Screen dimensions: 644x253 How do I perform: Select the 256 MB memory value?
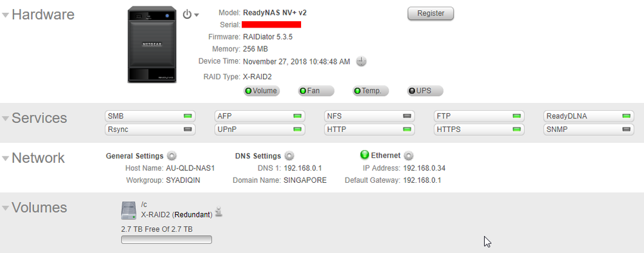click(255, 49)
